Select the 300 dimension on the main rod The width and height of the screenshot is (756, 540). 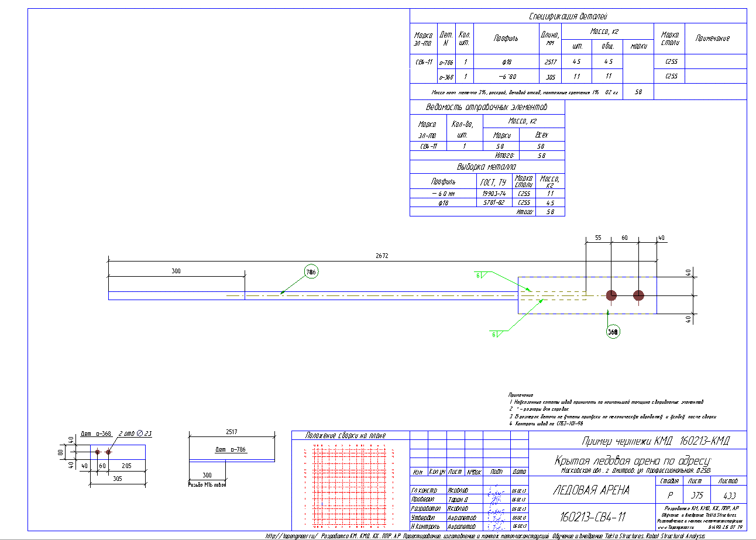pyautogui.click(x=176, y=271)
